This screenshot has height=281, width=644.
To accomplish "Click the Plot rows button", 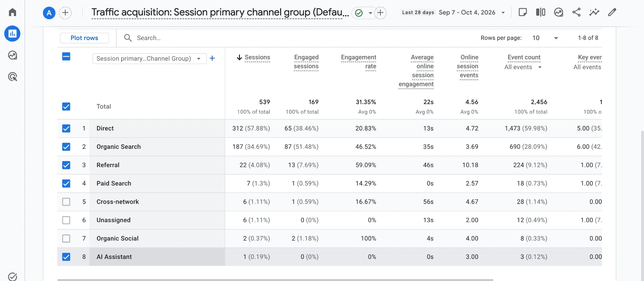I will click(84, 38).
